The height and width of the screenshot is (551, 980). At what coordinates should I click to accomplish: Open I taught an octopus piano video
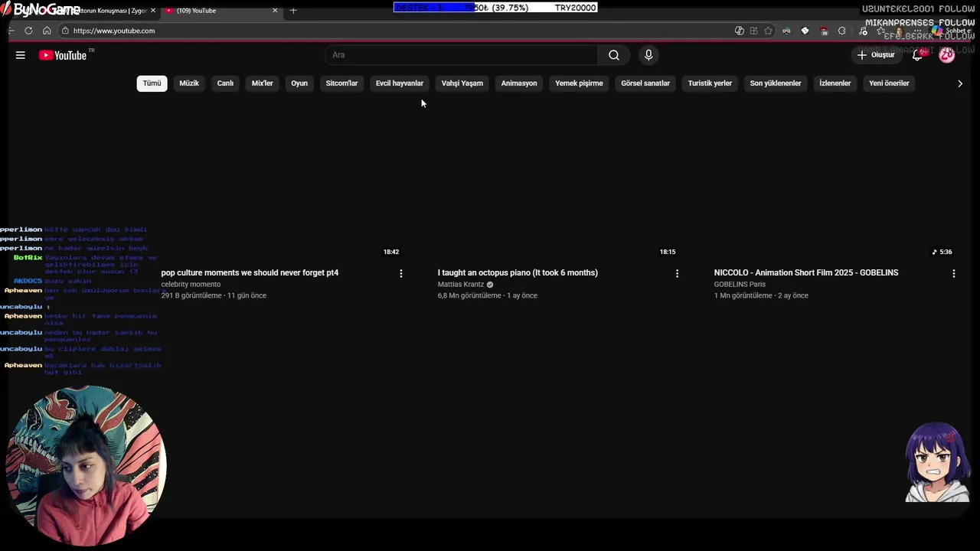point(518,272)
